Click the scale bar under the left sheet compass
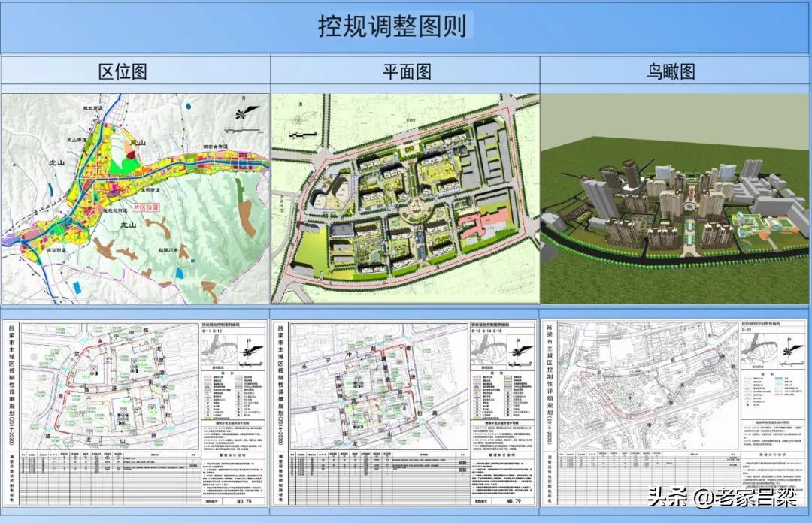The image size is (812, 523). (x=250, y=364)
